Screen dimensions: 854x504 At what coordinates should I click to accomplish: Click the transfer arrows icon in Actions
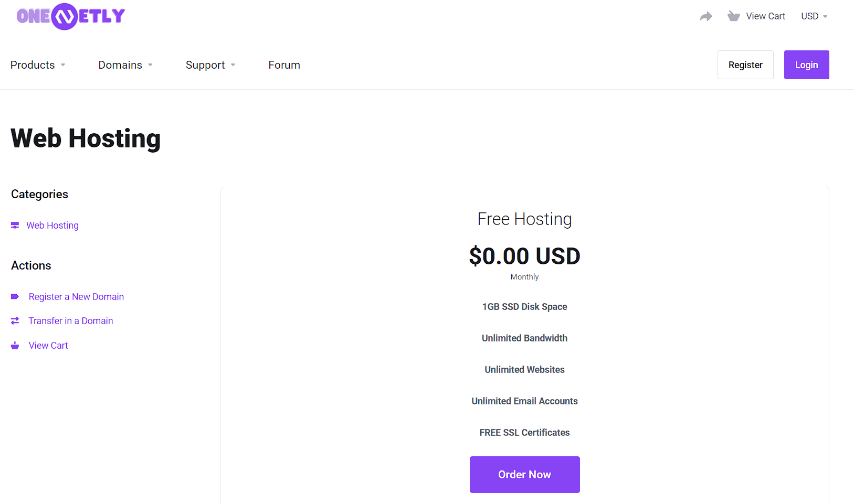click(15, 321)
